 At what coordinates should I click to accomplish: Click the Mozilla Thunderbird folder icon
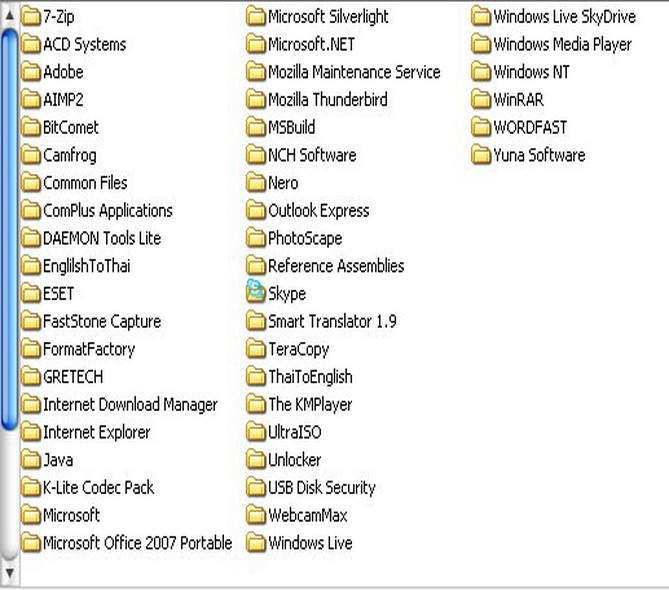[256, 99]
